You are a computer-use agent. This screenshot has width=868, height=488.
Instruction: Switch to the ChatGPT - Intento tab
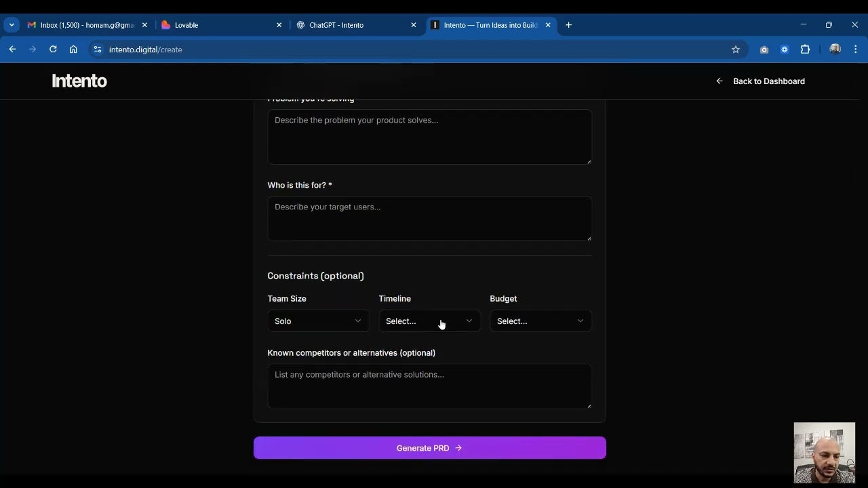(353, 25)
